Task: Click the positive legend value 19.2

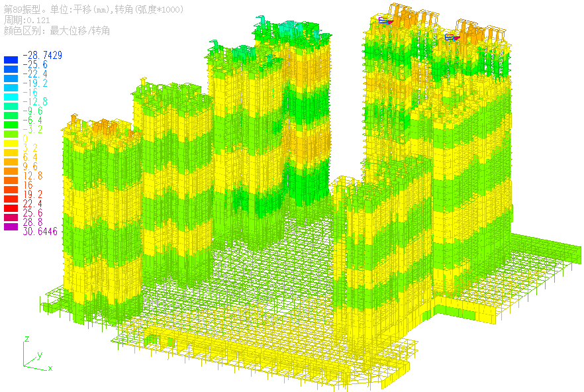Action: click(x=33, y=195)
